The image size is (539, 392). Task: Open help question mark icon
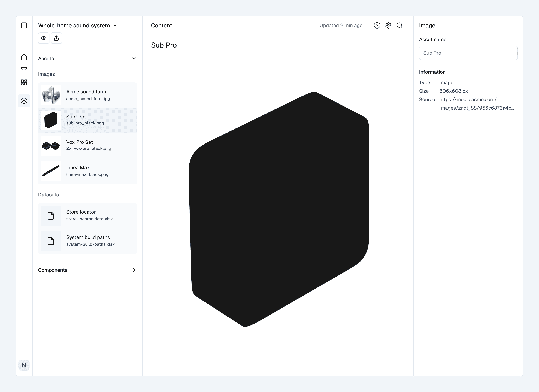(x=377, y=25)
